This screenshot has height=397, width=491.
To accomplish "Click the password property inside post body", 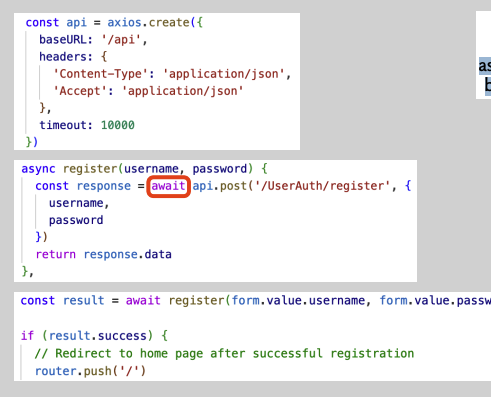I will tap(76, 220).
